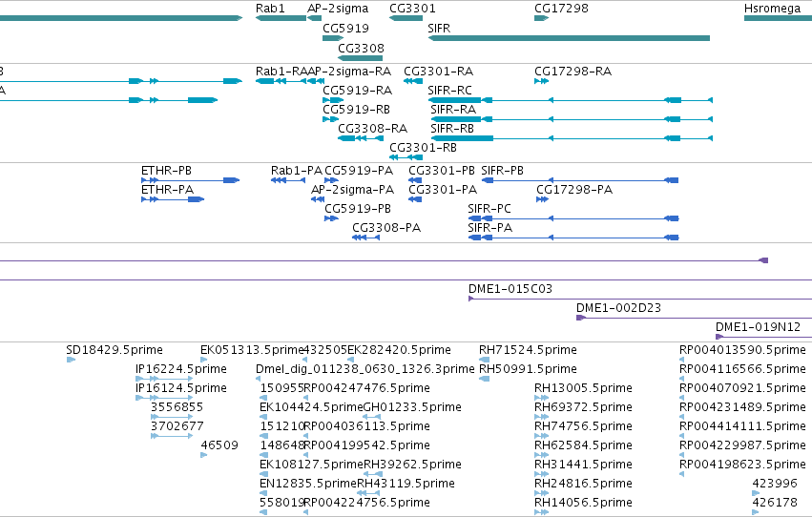
Task: Select the top-track CG3301 gene label
Action: (412, 9)
